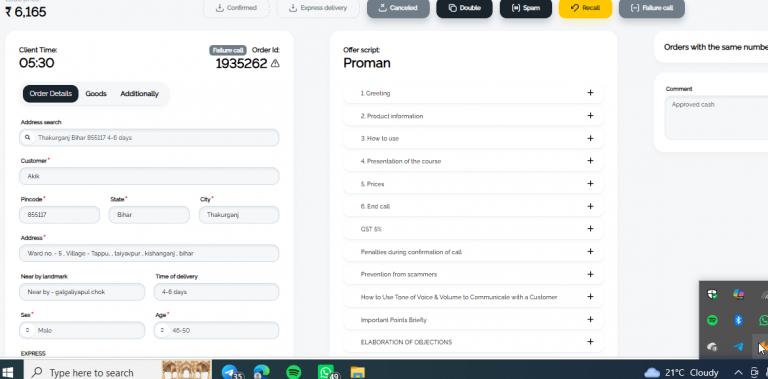Click the Comment box with Approved cash
768x379 pixels.
click(716, 118)
